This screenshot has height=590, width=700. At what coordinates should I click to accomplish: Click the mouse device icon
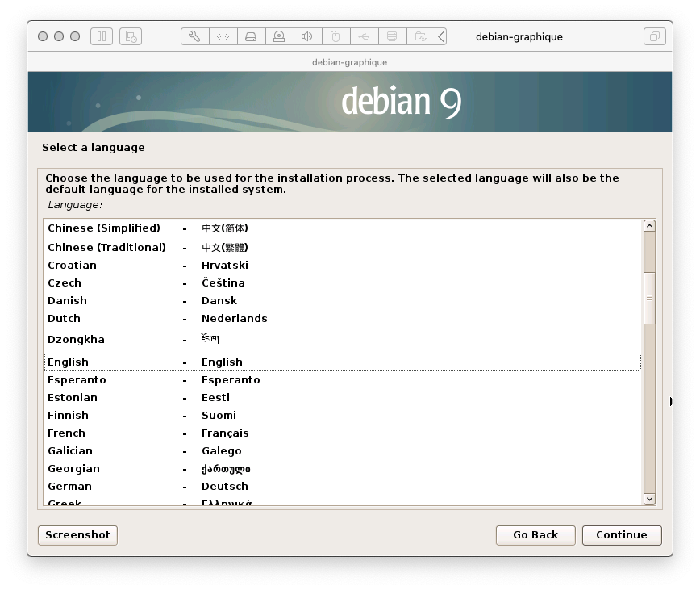coord(335,36)
